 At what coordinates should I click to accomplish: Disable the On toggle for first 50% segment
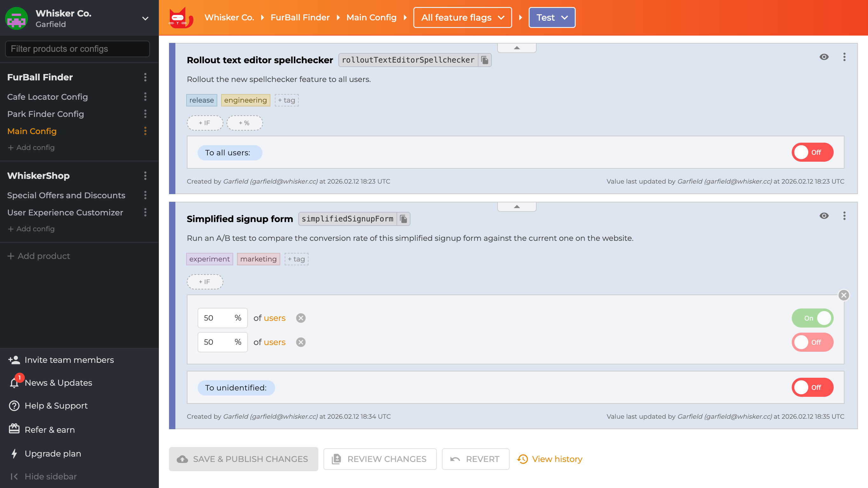[812, 318]
